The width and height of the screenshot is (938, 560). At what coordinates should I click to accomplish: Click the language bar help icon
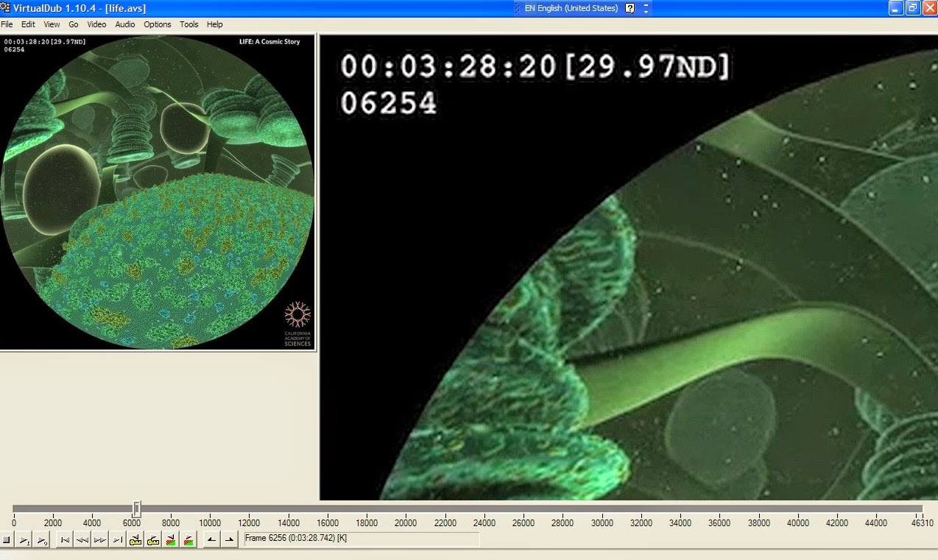pos(630,8)
